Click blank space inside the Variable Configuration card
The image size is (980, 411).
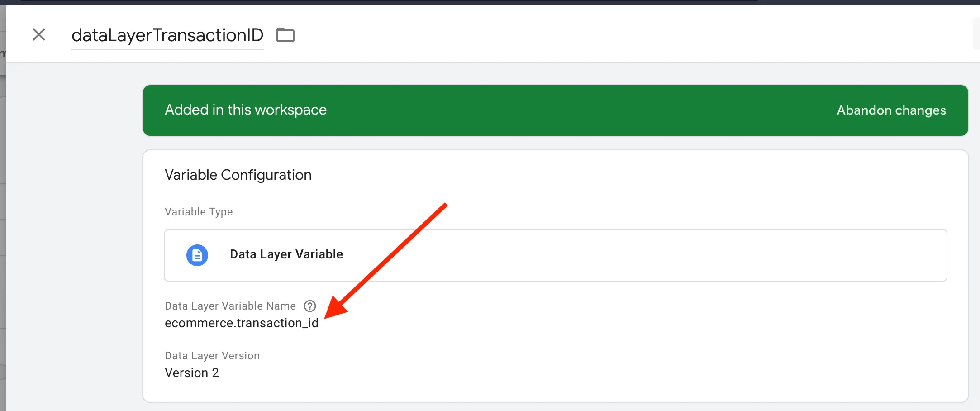pos(633,339)
